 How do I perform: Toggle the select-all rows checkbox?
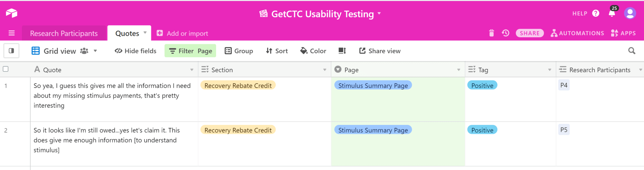point(5,69)
